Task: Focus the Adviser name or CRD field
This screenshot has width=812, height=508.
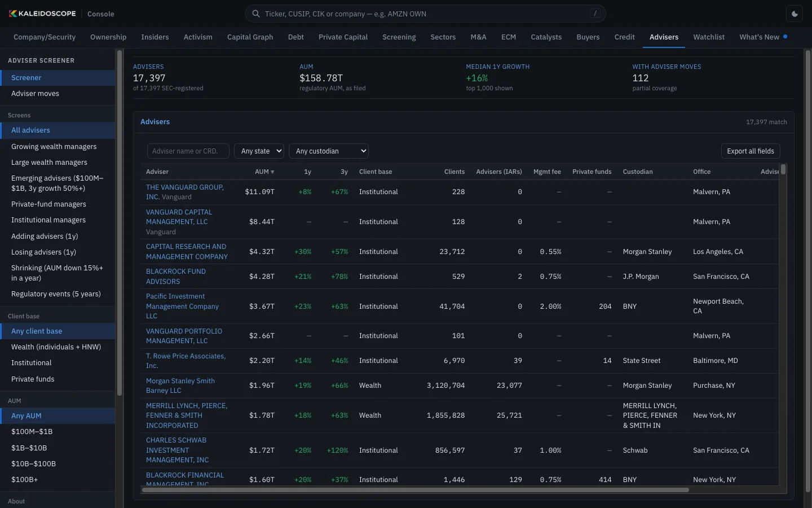Action: 188,151
